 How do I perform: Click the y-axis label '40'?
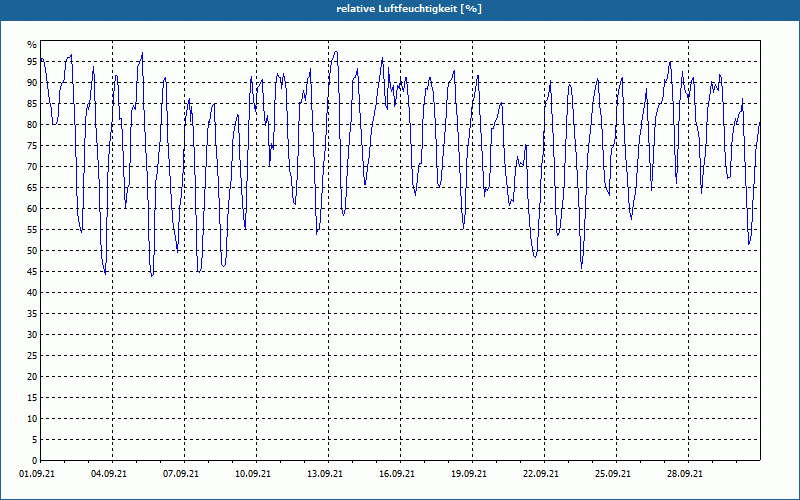[32, 292]
